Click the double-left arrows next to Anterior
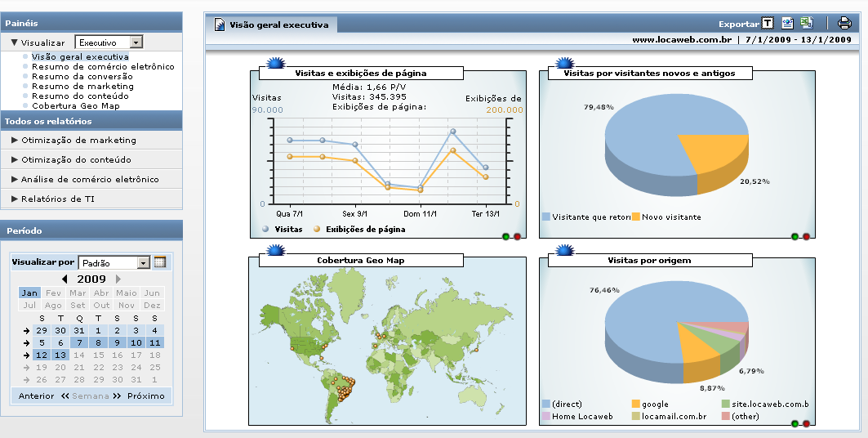This screenshot has width=868, height=438. coord(65,396)
